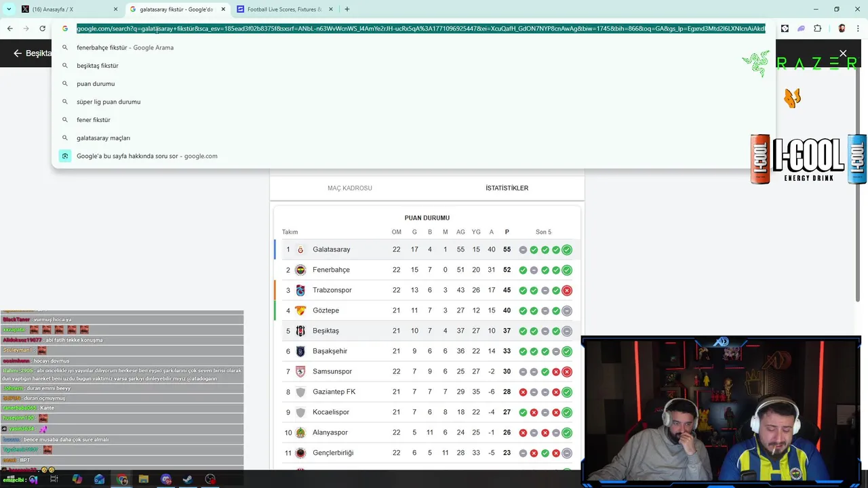Open the İSTATİSTİKLER tab
Image resolution: width=868 pixels, height=488 pixels.
[507, 188]
